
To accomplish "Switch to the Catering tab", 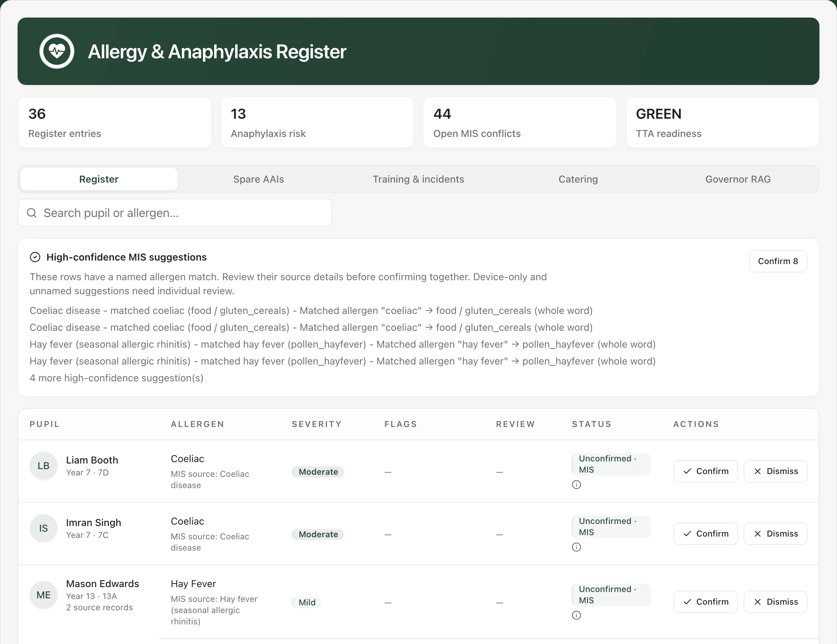I will (x=578, y=179).
